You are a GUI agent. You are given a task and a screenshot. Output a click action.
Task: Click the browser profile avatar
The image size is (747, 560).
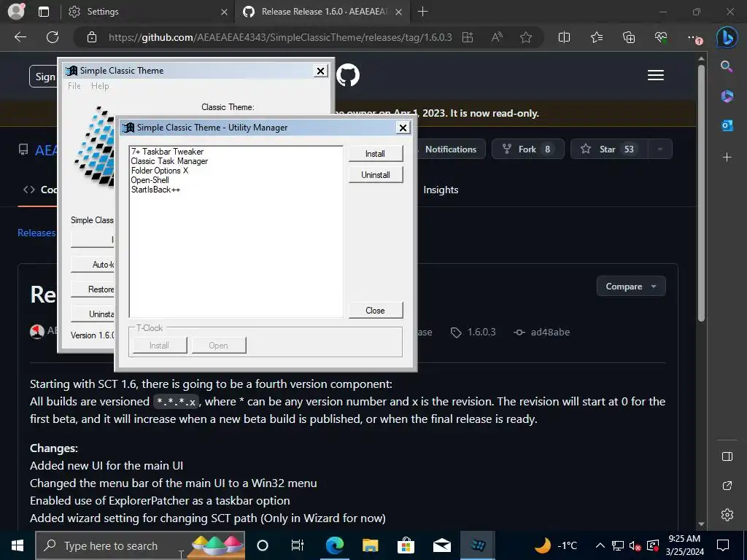[16, 12]
